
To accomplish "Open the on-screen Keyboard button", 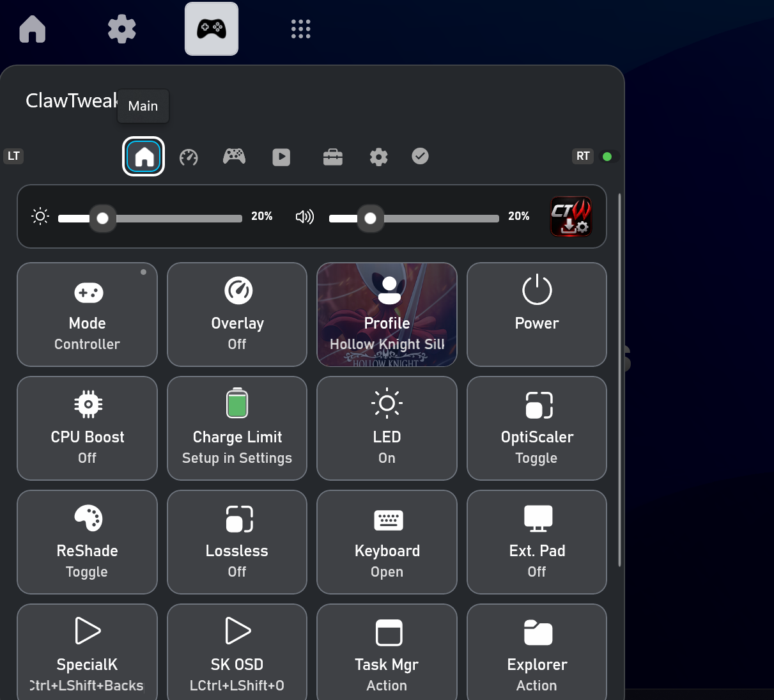I will 387,542.
